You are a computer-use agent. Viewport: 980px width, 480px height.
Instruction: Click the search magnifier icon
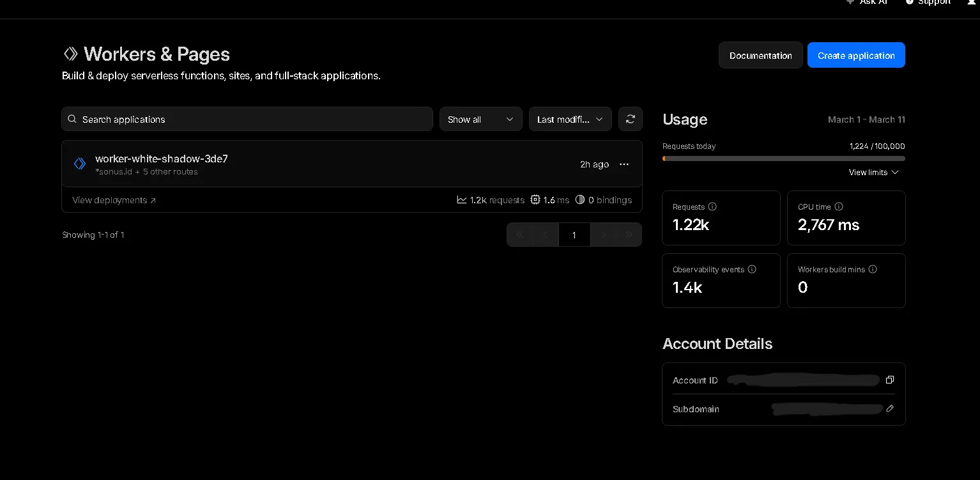pyautogui.click(x=72, y=119)
